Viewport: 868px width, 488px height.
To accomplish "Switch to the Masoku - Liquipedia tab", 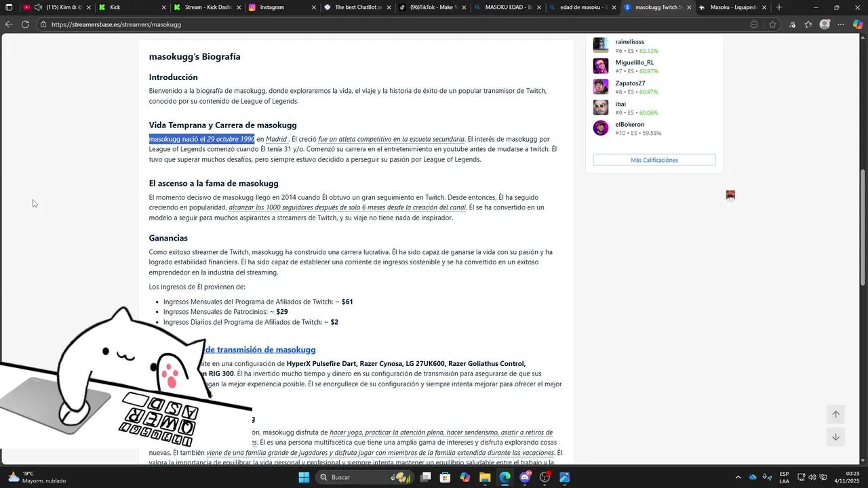I will click(x=732, y=7).
